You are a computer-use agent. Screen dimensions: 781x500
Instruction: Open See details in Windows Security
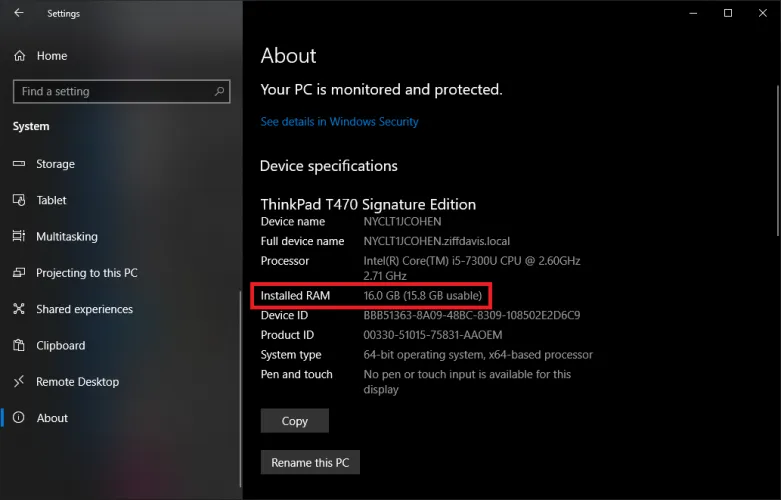pyautogui.click(x=339, y=122)
